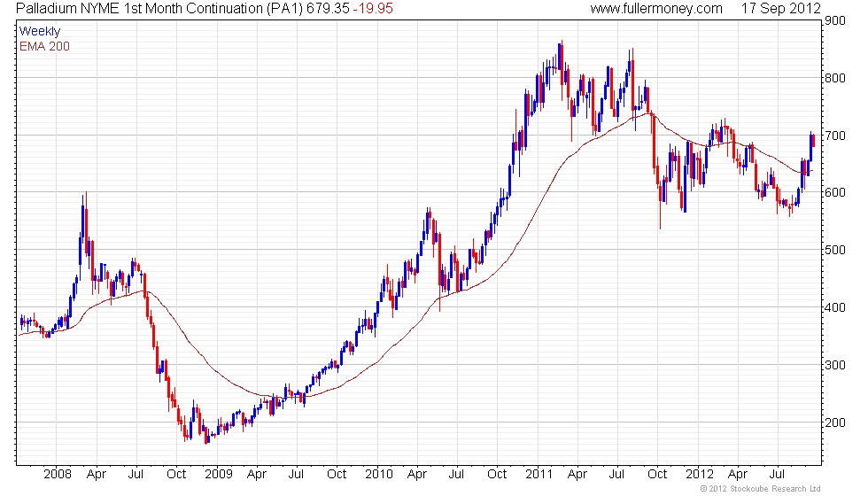868x496 pixels.
Task: Click the Oct label just before 2012
Action: point(657,475)
